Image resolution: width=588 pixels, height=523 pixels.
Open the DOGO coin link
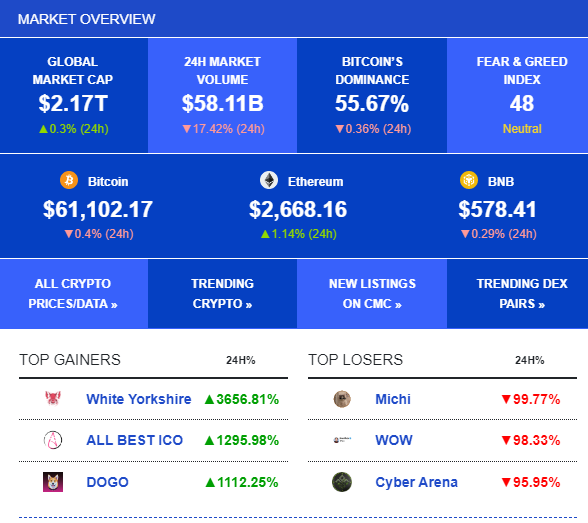coord(107,482)
